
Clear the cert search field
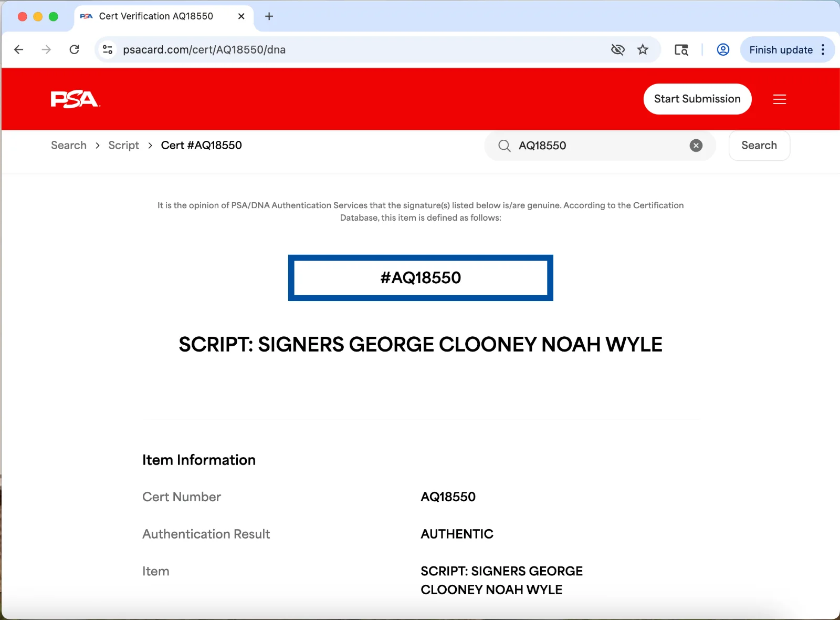(x=696, y=146)
